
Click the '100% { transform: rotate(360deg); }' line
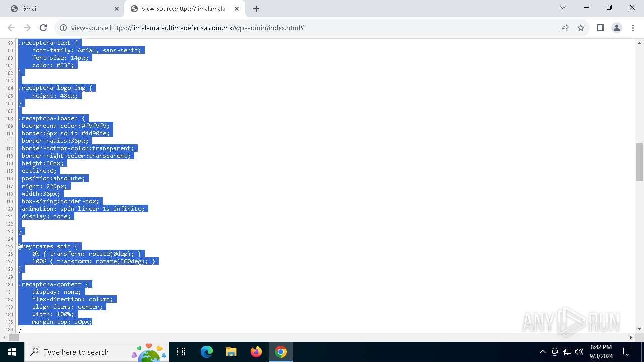[x=94, y=261]
